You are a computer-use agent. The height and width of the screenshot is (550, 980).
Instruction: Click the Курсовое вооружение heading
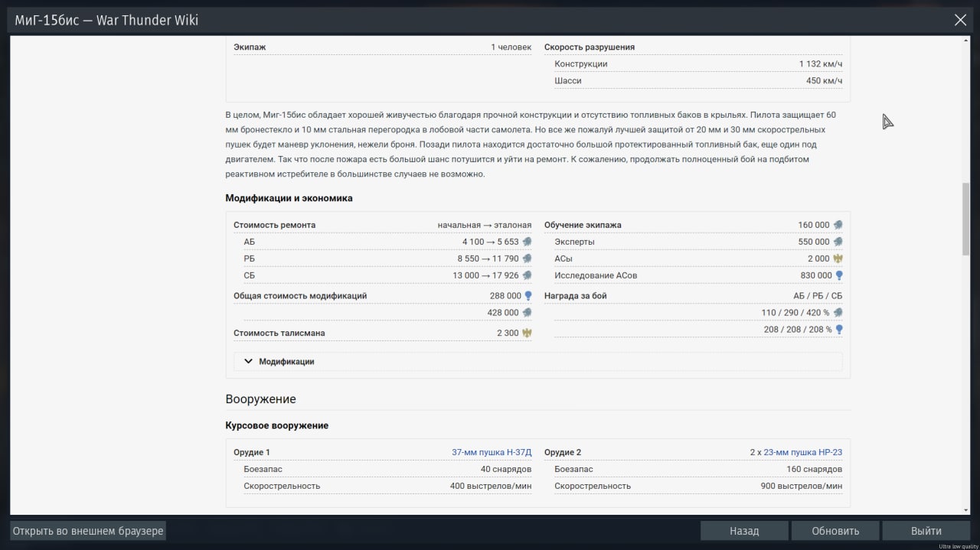point(276,425)
